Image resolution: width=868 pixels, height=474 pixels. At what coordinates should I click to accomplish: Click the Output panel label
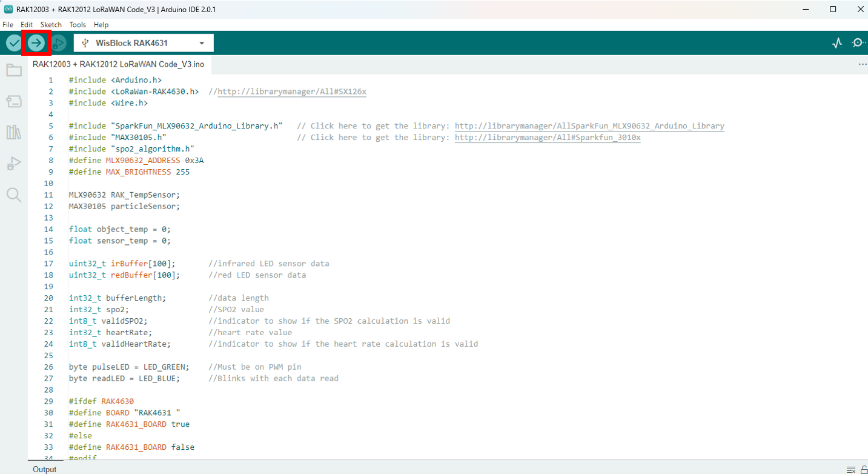(44, 469)
